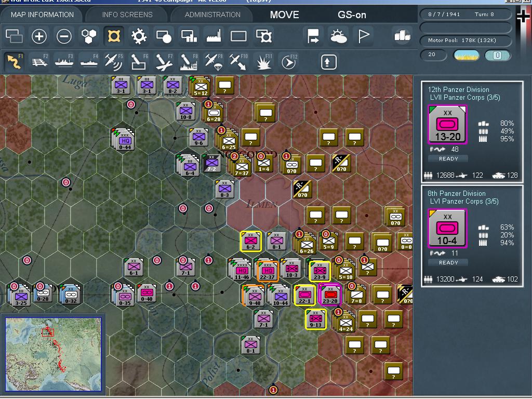Viewport: 532px width, 399px height.
Task: Select the Soviet 7=37 unit stack
Action: pyautogui.click(x=241, y=167)
